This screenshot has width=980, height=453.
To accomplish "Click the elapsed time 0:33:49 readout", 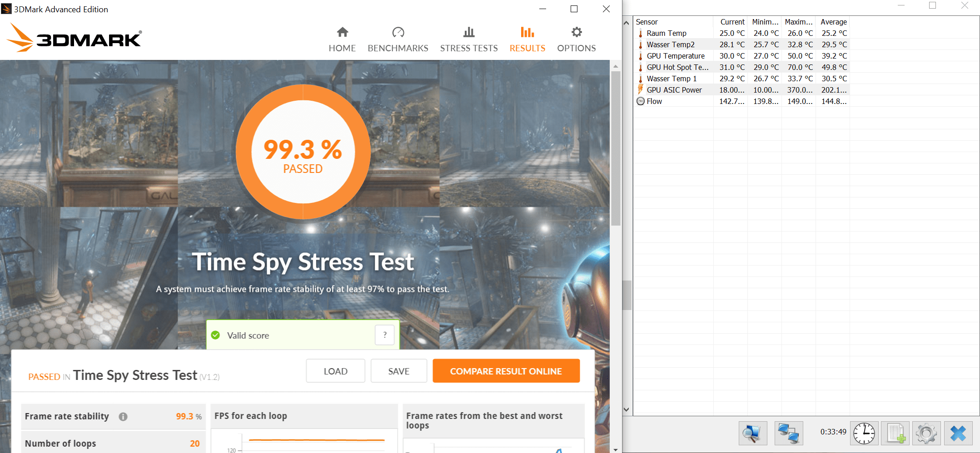I will pyautogui.click(x=833, y=432).
